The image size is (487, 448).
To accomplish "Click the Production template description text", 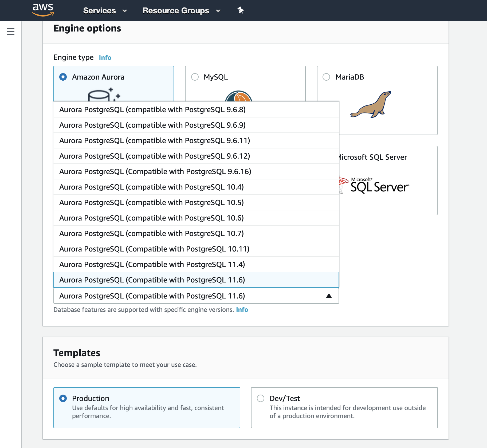I will tap(148, 412).
